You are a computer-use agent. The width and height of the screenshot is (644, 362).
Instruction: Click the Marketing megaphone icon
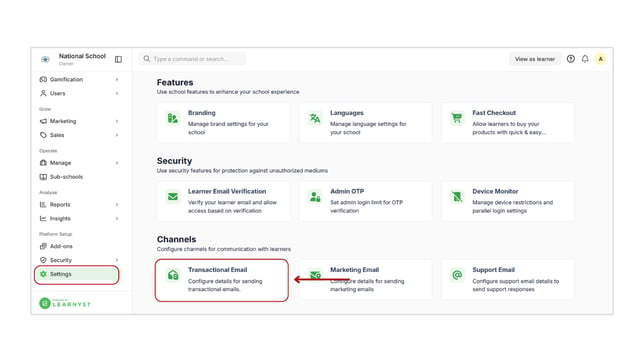point(43,121)
